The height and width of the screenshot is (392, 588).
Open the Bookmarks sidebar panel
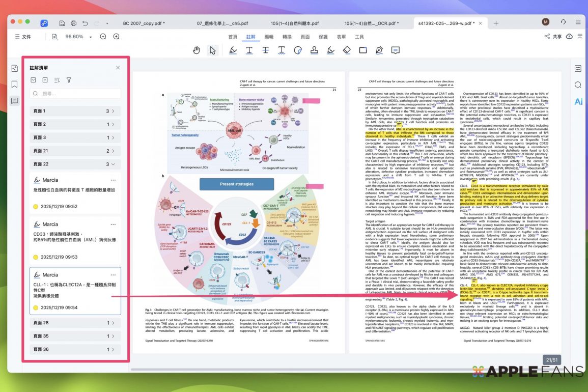[x=14, y=85]
